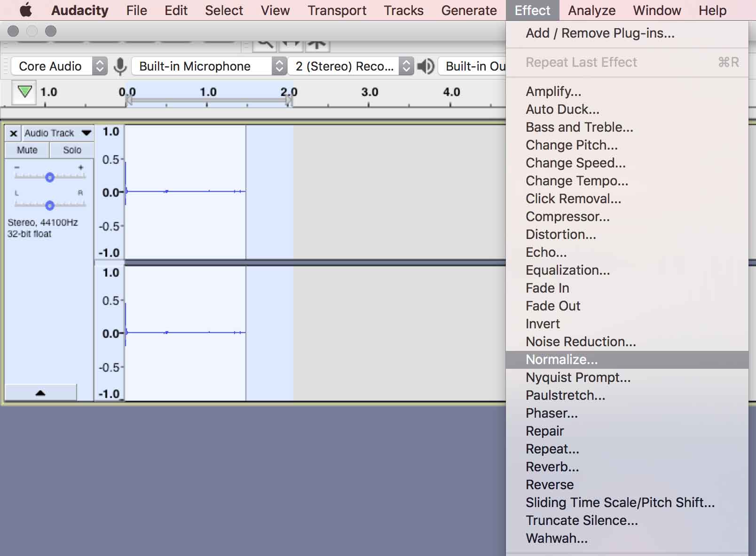
Task: Open the Help menu
Action: click(x=712, y=10)
